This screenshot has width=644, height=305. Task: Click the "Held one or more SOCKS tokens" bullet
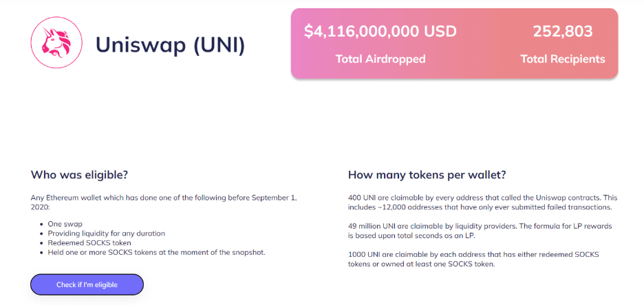pos(156,253)
